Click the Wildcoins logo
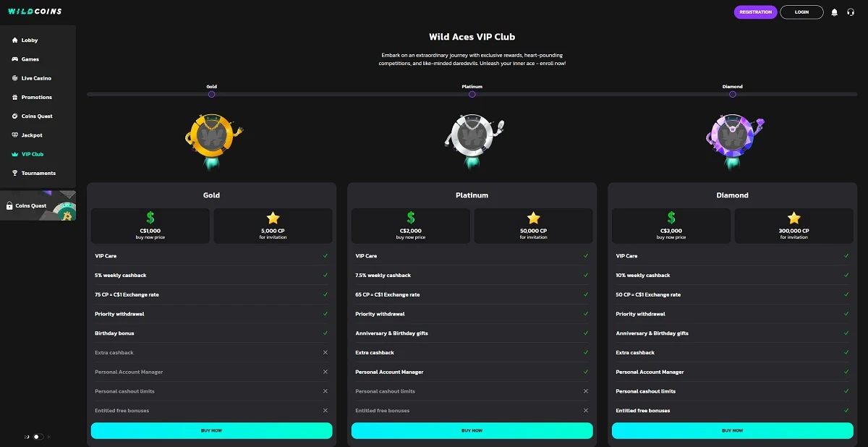Viewport: 868px width, 447px height. [35, 12]
